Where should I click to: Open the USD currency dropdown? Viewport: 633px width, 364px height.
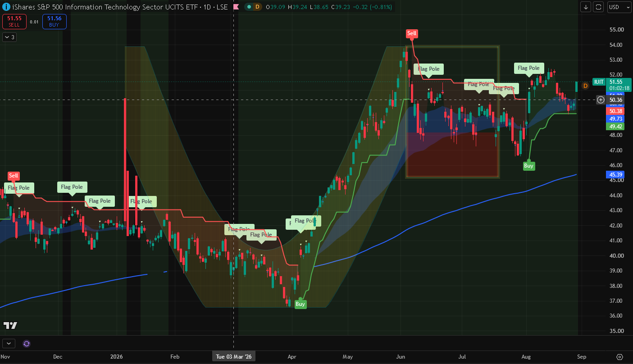tap(619, 7)
